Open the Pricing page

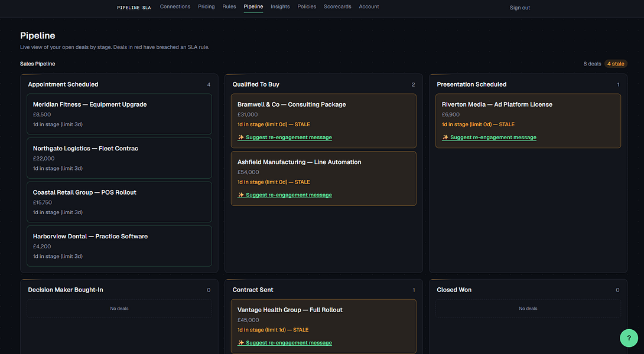point(206,6)
